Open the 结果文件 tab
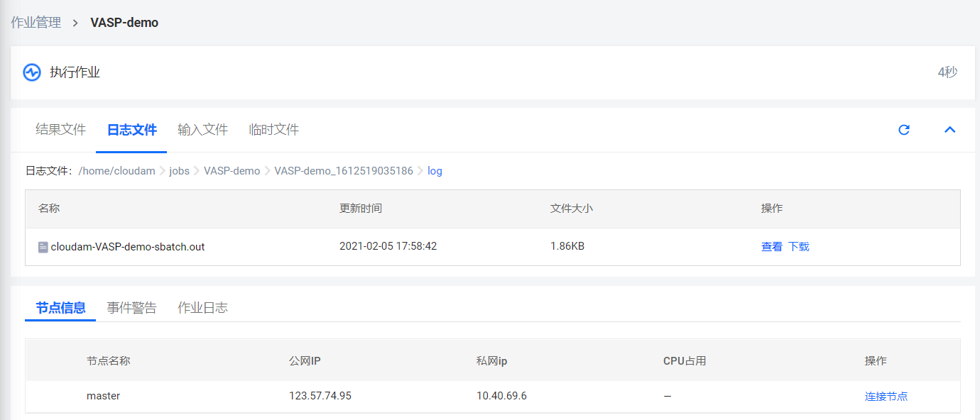The height and width of the screenshot is (420, 980). click(x=60, y=130)
